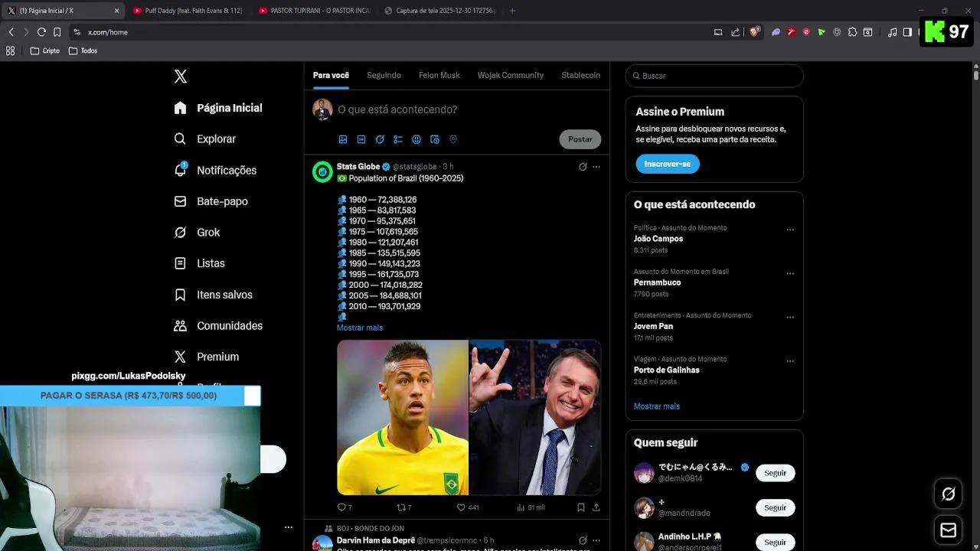Open Grok from the sidebar
980x551 pixels.
pyautogui.click(x=197, y=233)
